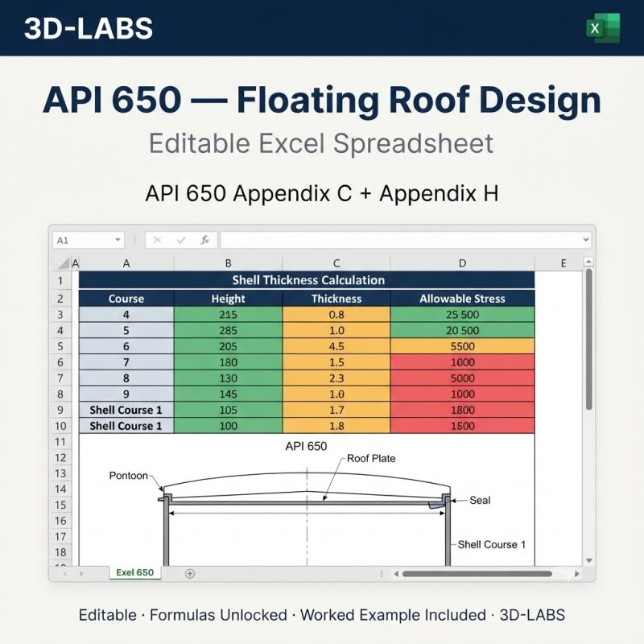
Task: Click the API 650 diagram title
Action: (307, 446)
